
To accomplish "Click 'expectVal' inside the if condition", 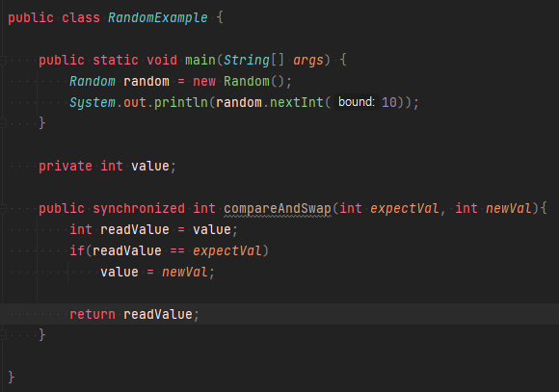I will click(227, 251).
